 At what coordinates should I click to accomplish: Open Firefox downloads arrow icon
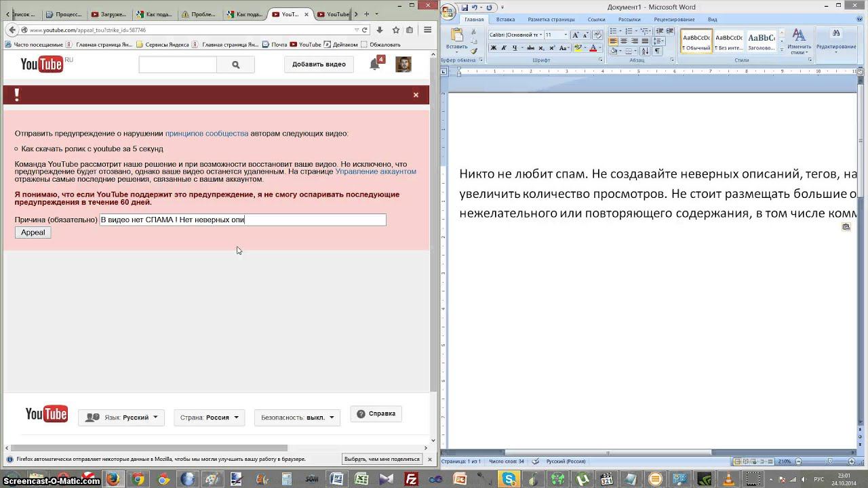click(380, 30)
